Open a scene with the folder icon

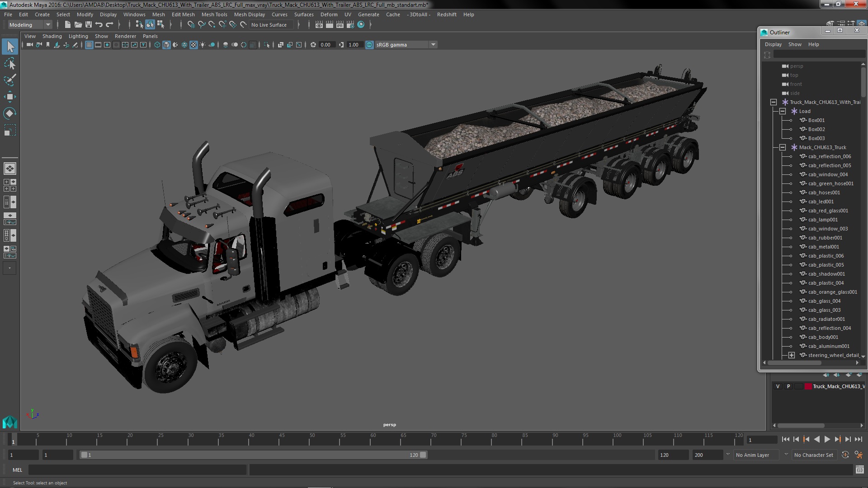[78, 25]
